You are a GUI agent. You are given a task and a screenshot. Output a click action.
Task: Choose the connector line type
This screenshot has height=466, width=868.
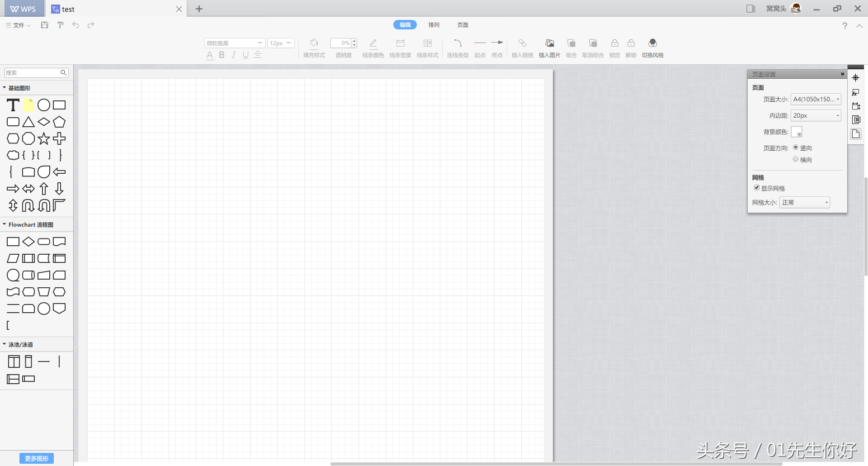458,43
